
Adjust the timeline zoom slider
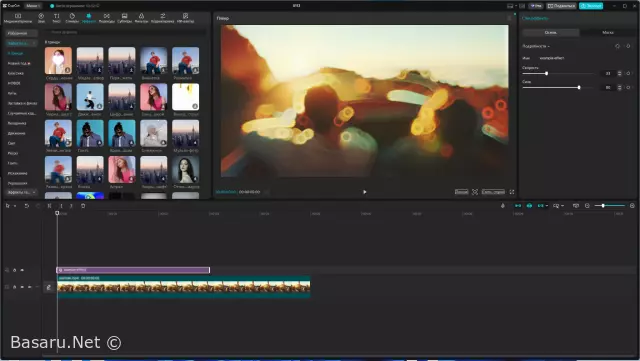click(609, 206)
